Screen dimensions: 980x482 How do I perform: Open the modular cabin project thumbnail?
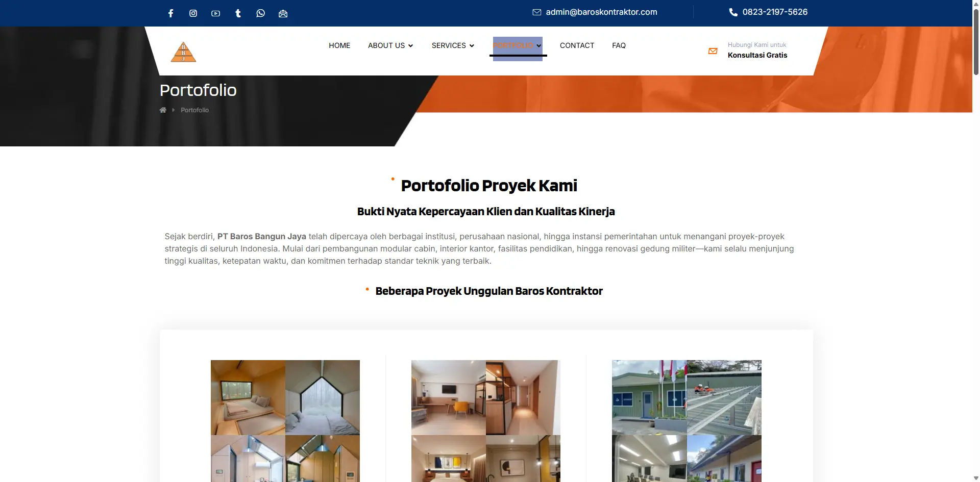pyautogui.click(x=285, y=421)
